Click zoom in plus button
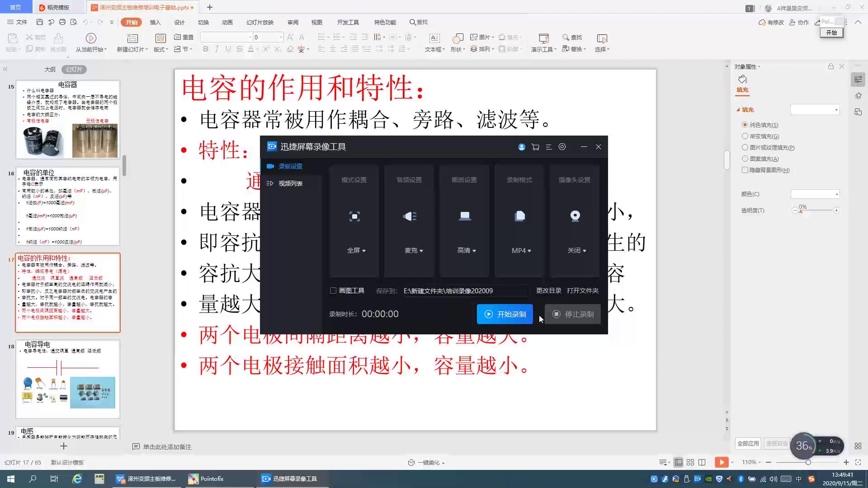The width and height of the screenshot is (868, 488). pyautogui.click(x=846, y=462)
